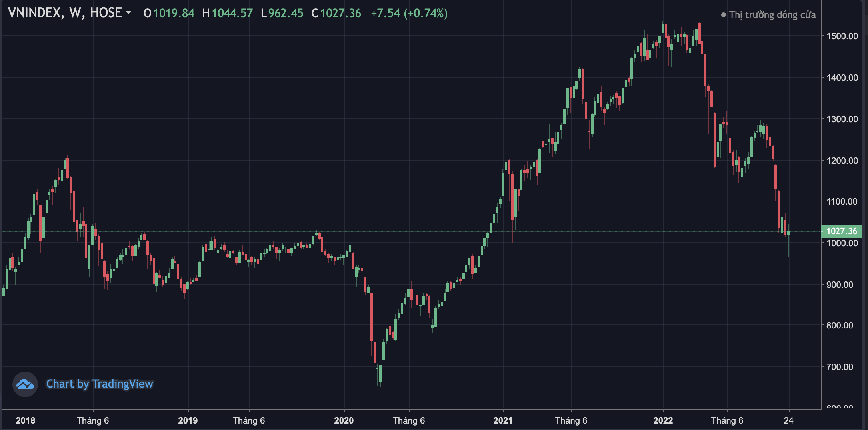
Task: Click the 1500.00 level on price scale
Action: pos(843,36)
